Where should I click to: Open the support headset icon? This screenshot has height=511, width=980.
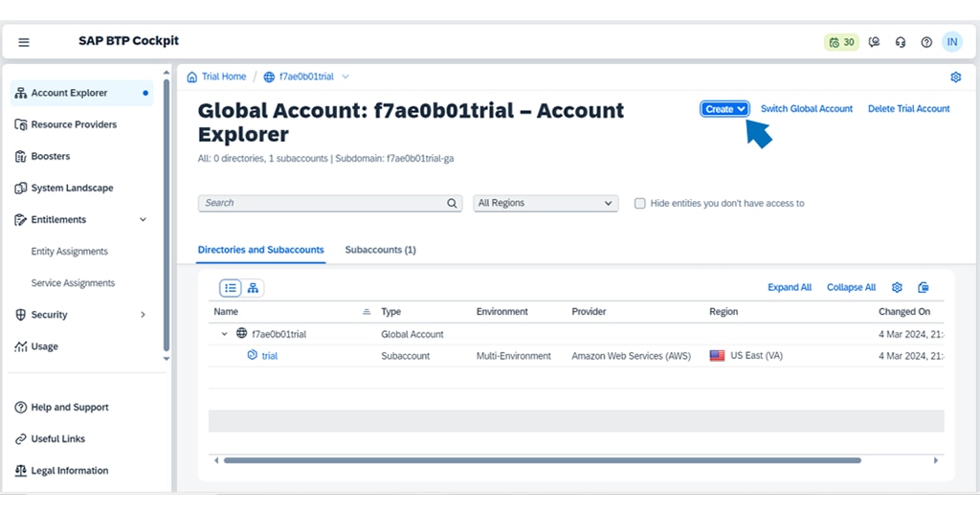click(901, 42)
